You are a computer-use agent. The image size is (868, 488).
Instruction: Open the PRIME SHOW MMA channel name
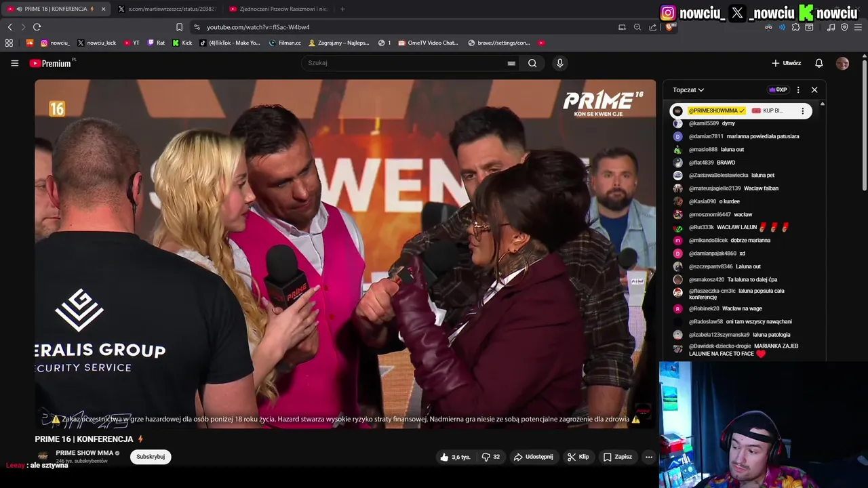[85, 453]
